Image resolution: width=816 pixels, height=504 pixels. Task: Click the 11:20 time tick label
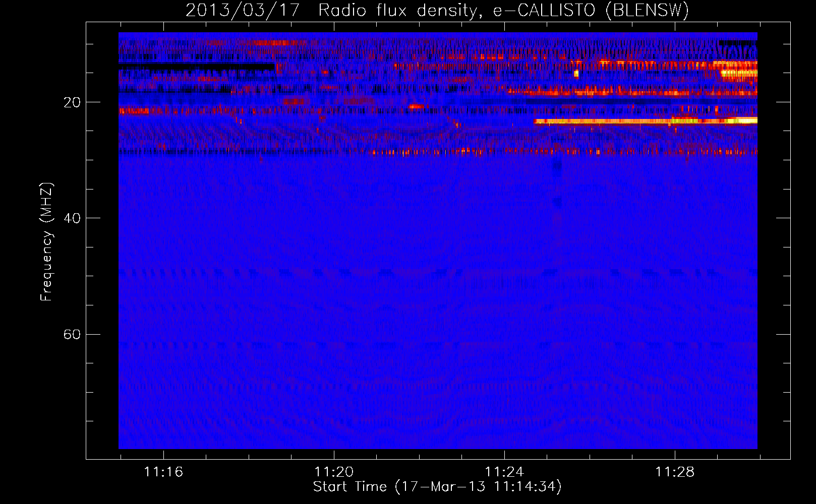tap(334, 472)
